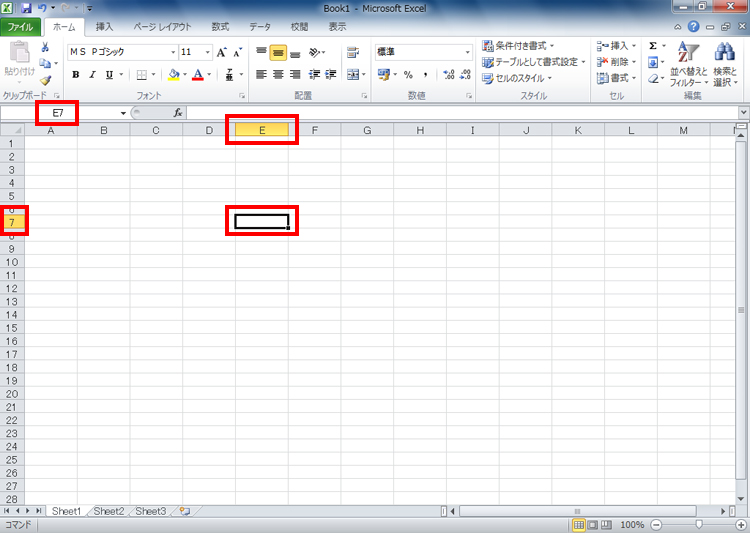Switch to the 挿入 ribbon tab
Viewport: 750px width, 533px height.
[104, 27]
